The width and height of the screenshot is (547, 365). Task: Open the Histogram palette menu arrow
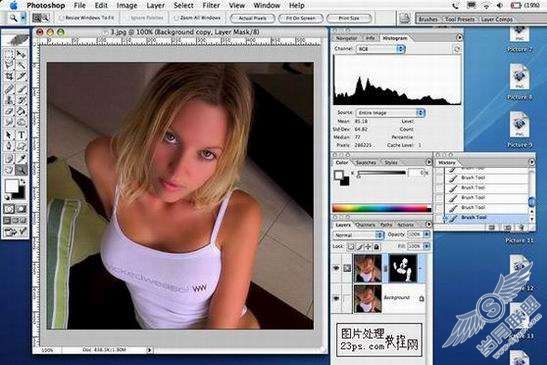tap(459, 37)
